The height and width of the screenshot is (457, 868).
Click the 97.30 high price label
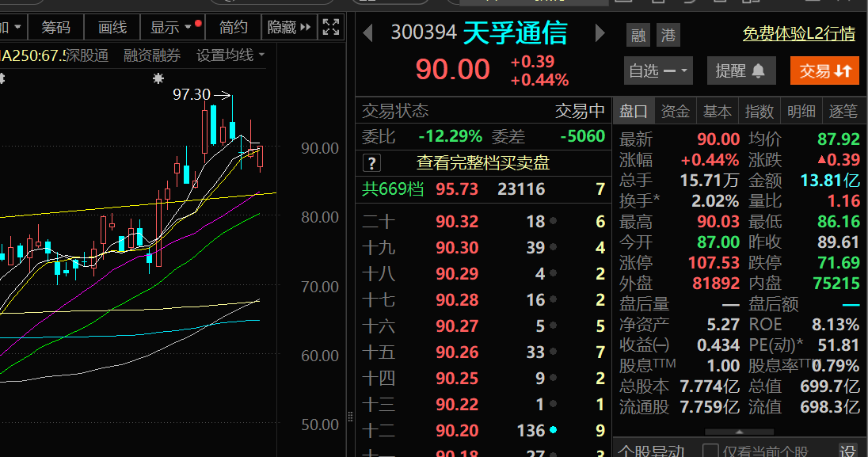(192, 95)
